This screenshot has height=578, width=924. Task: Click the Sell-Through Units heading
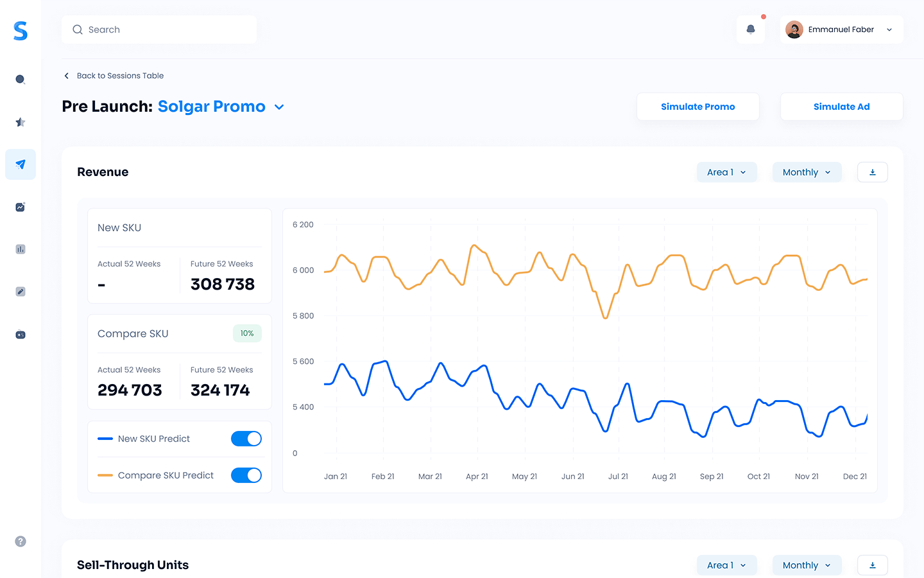[x=133, y=565]
